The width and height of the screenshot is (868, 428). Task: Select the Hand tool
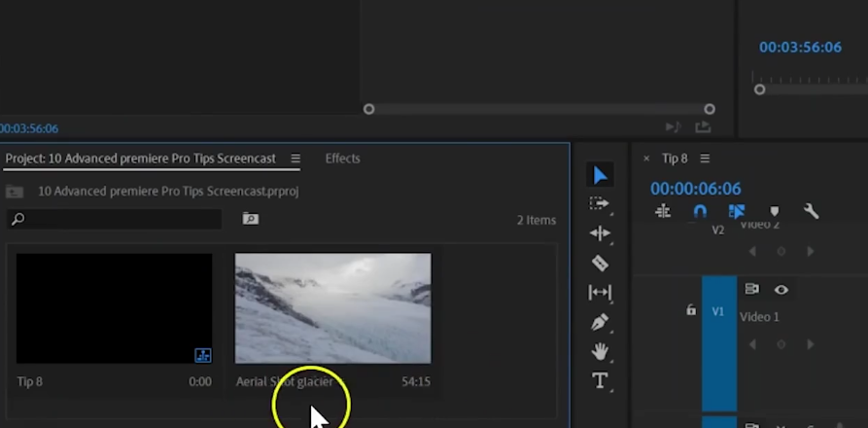(600, 351)
